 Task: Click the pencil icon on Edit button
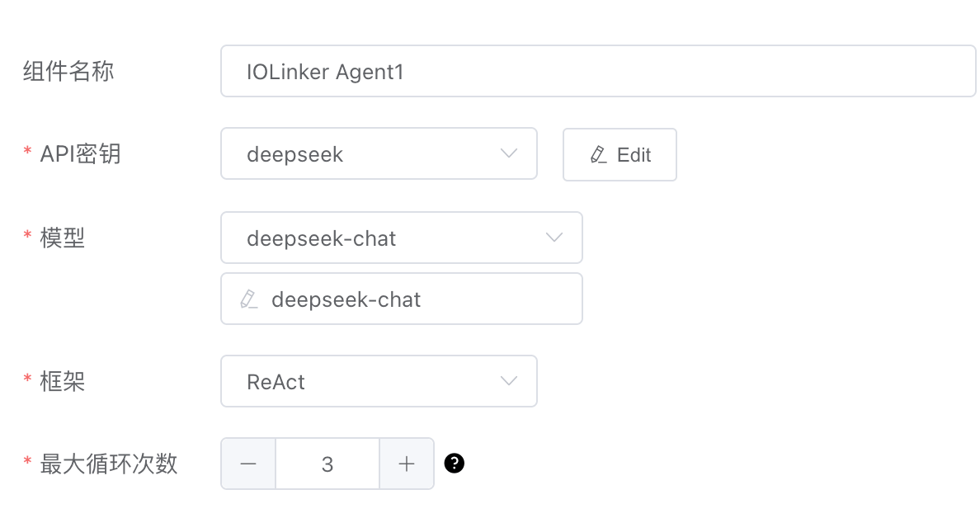[599, 155]
